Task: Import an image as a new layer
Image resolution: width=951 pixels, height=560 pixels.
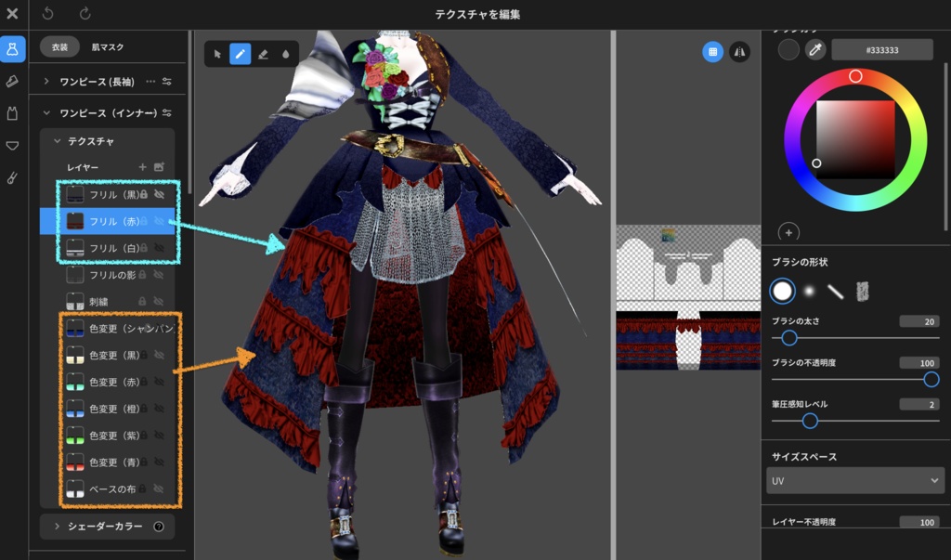Action: click(159, 167)
